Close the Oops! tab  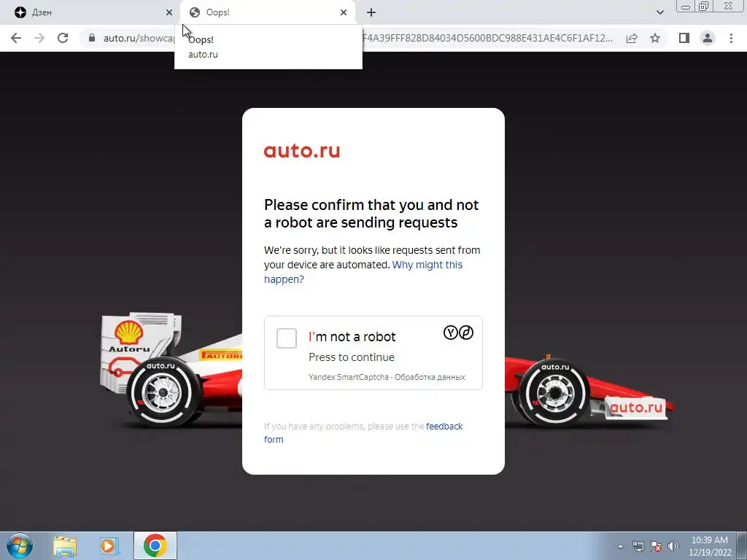click(x=344, y=12)
